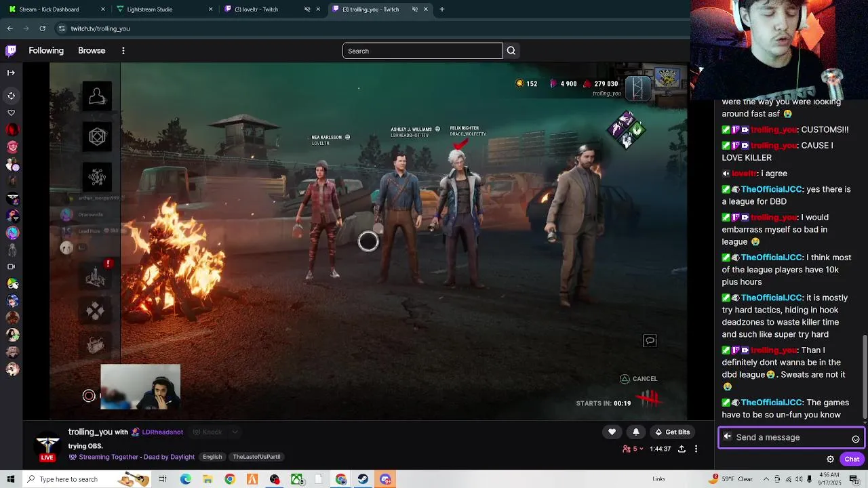Share the stream using the share icon
Viewport: 868px width, 488px height.
pos(682,449)
